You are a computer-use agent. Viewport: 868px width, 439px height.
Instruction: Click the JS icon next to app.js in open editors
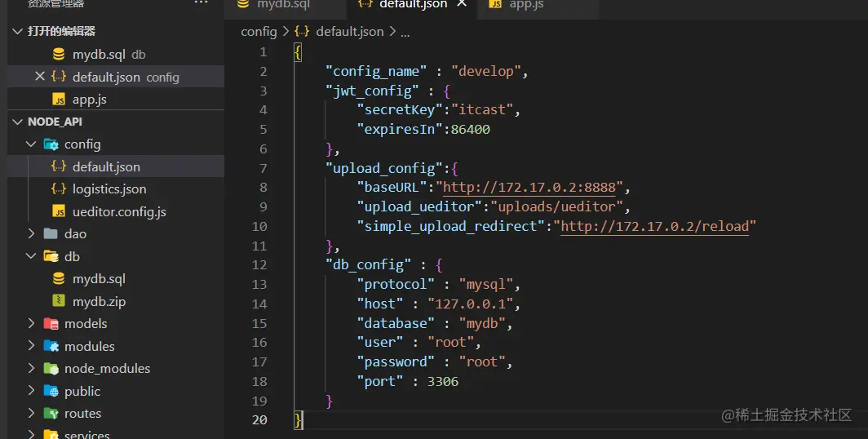[59, 99]
